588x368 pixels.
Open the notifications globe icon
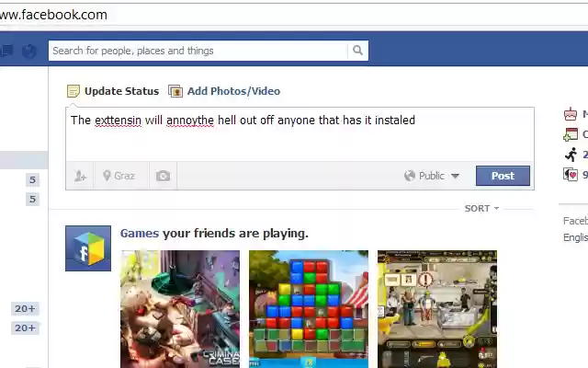pyautogui.click(x=29, y=51)
